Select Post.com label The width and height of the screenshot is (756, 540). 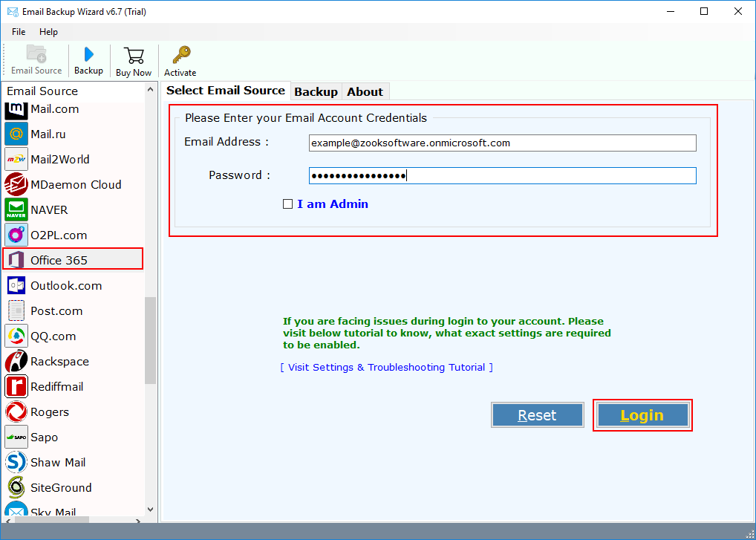pyautogui.click(x=56, y=311)
